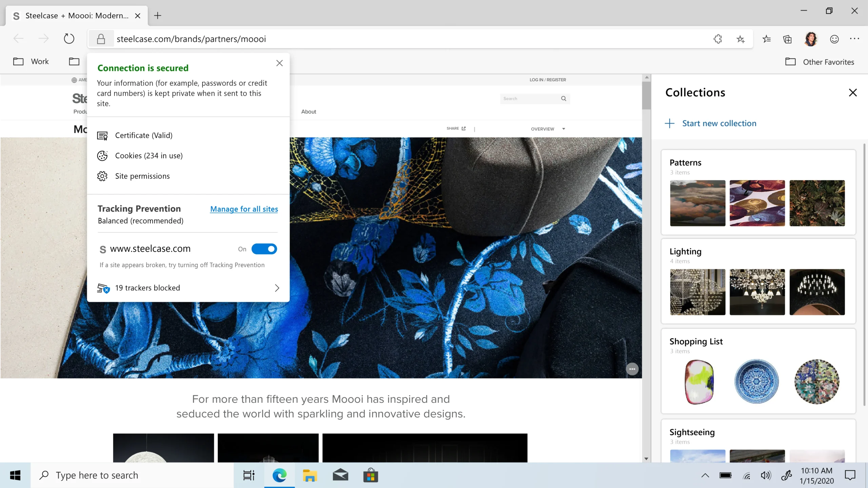Show hidden system tray icons
This screenshot has width=868, height=488.
pos(705,475)
